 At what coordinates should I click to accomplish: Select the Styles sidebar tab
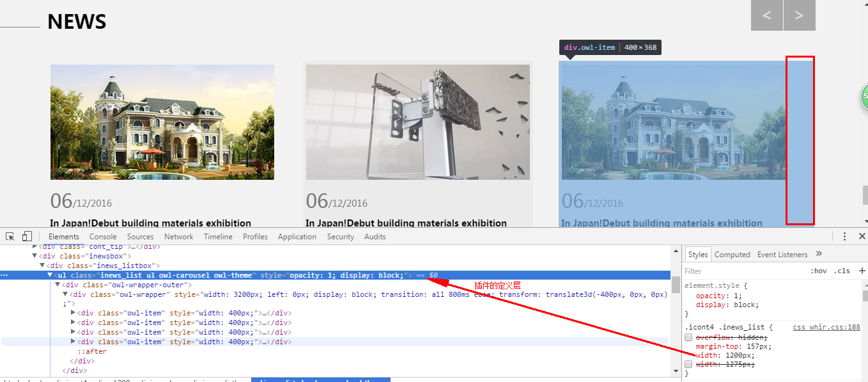point(698,255)
